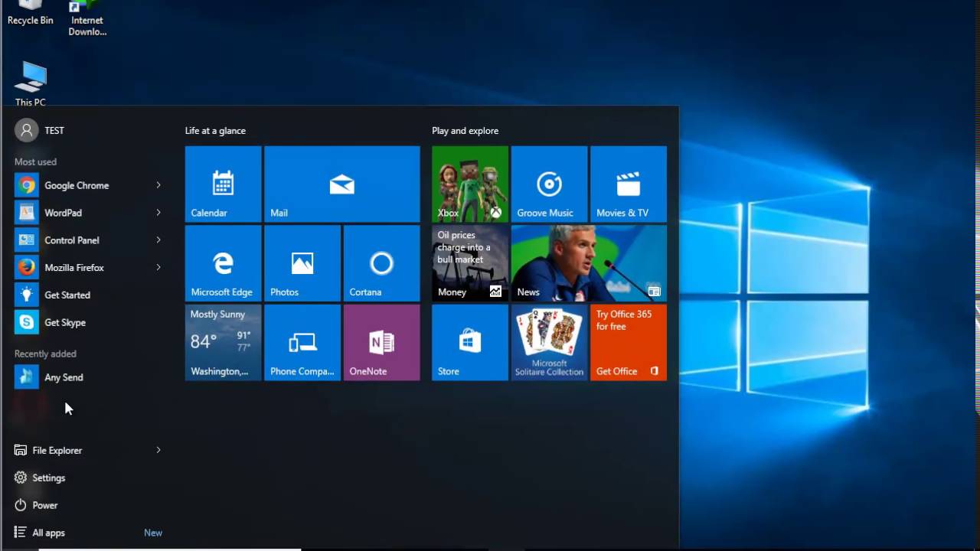Screen dimensions: 980x551
Task: Select the Internet Download desktop shortcut
Action: [x=87, y=18]
